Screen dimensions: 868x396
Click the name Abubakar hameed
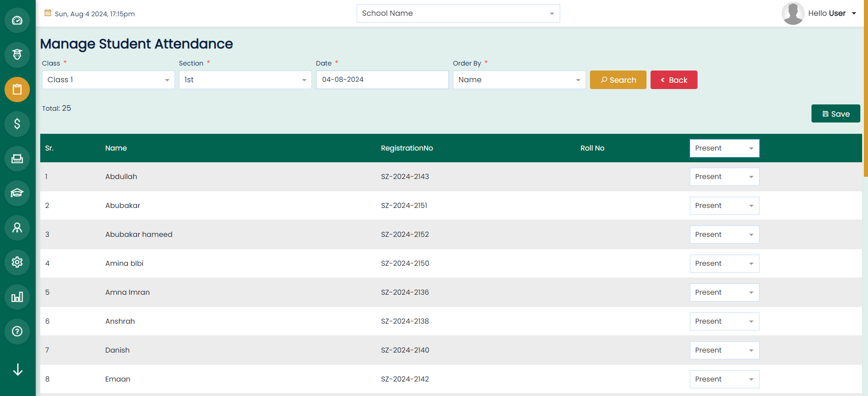coord(139,235)
